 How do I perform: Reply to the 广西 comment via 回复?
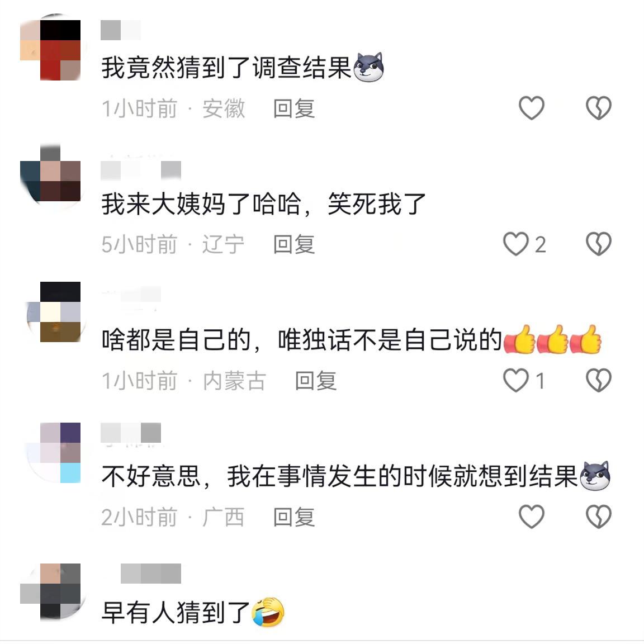click(294, 517)
